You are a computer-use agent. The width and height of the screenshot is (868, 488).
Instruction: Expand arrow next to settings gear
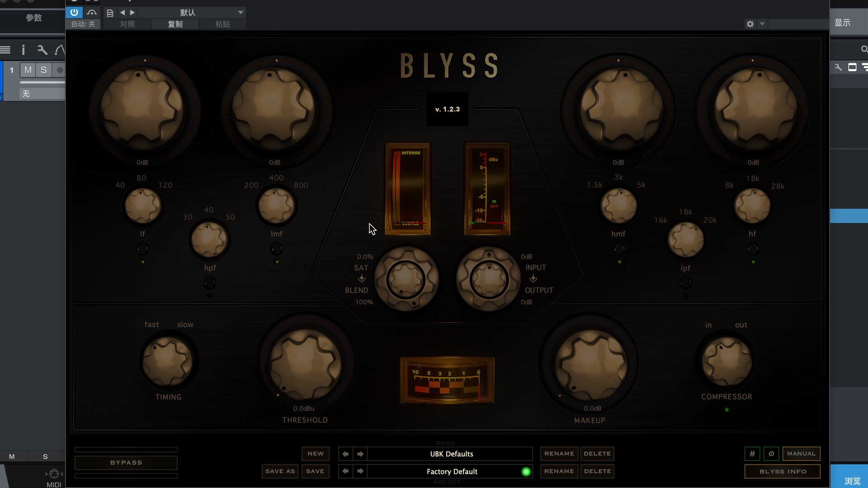click(762, 24)
